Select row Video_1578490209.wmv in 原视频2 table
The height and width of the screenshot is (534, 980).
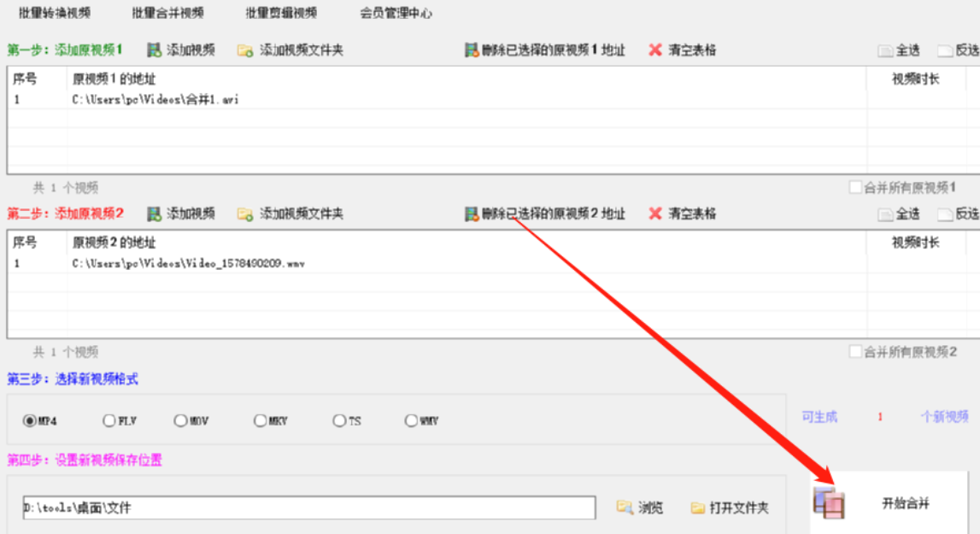coord(494,263)
